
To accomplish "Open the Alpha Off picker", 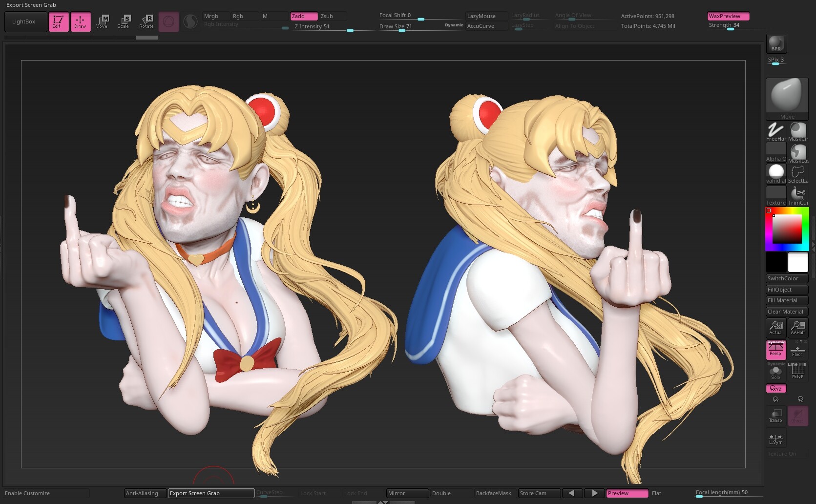I will [x=776, y=152].
